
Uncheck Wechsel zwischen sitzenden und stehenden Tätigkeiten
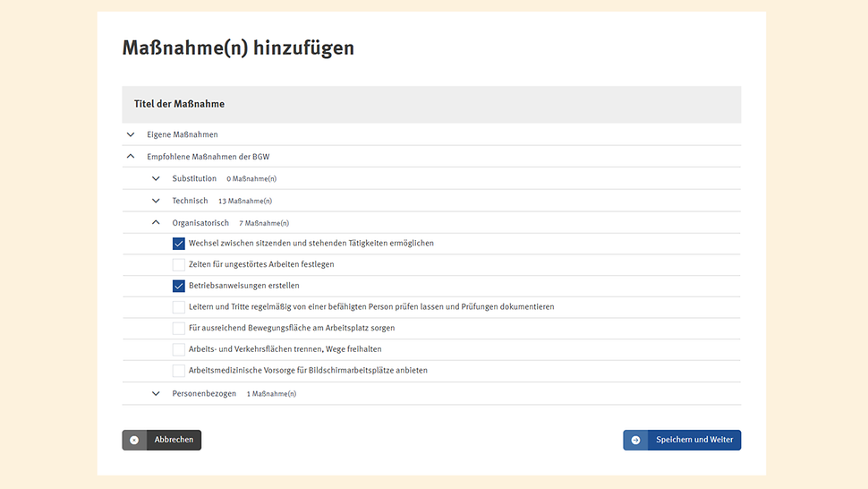[x=179, y=244]
